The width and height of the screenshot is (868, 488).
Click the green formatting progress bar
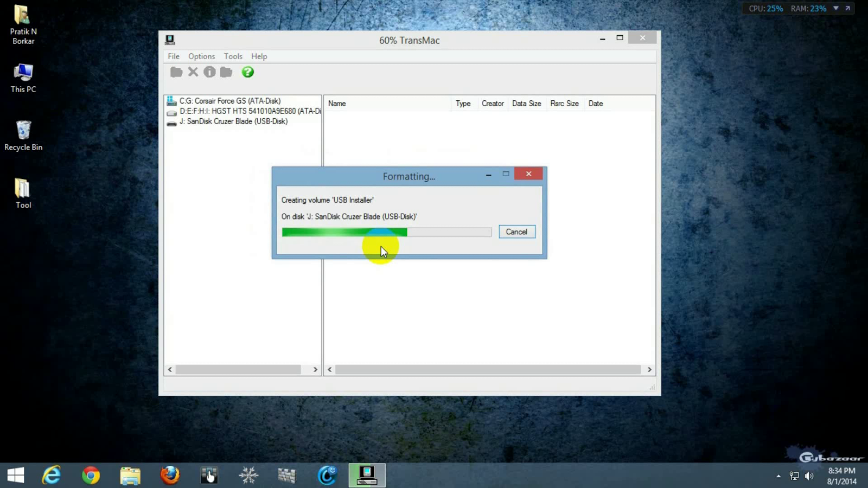(x=387, y=232)
